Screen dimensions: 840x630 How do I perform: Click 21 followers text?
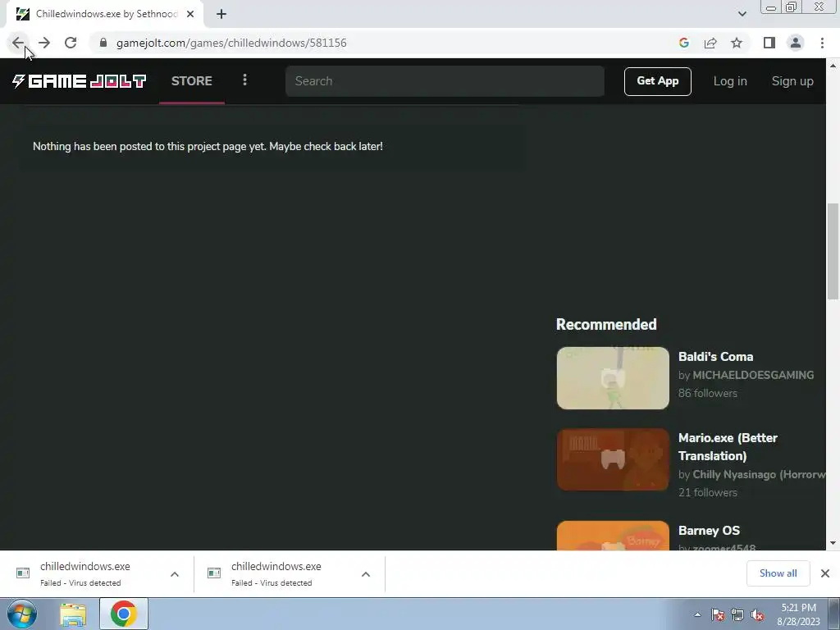click(x=708, y=492)
